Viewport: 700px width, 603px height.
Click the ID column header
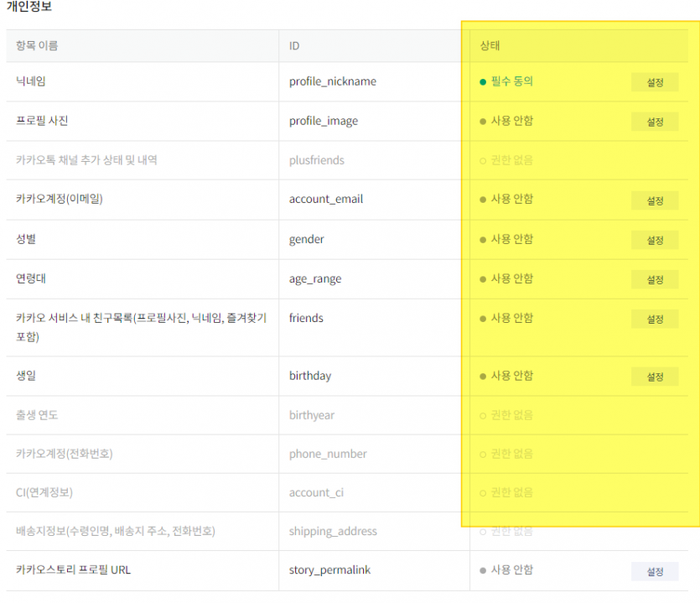[x=294, y=45]
